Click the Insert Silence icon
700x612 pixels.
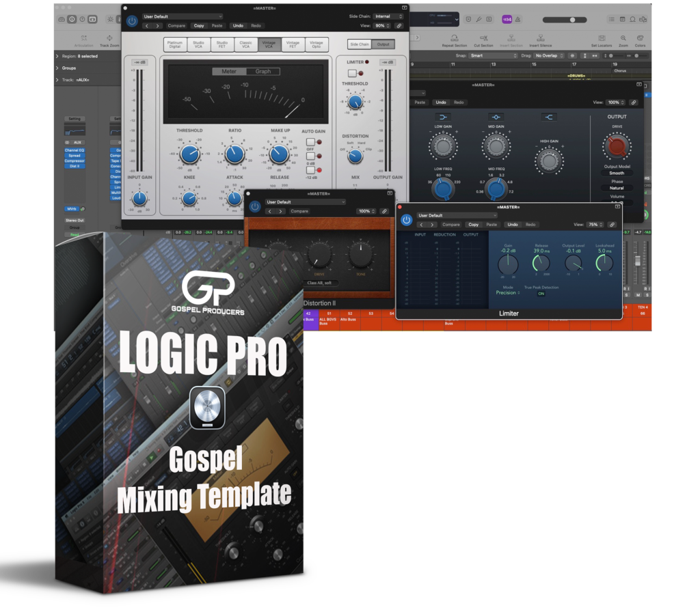pos(541,39)
